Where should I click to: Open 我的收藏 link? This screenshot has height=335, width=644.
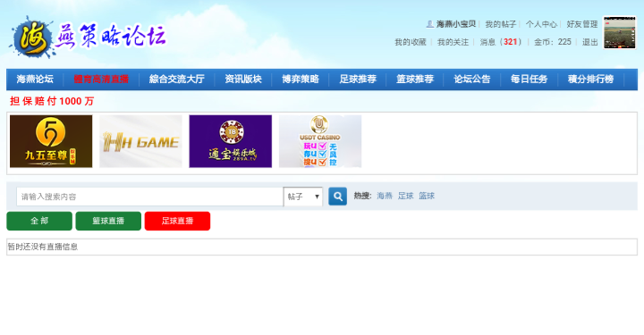(411, 42)
